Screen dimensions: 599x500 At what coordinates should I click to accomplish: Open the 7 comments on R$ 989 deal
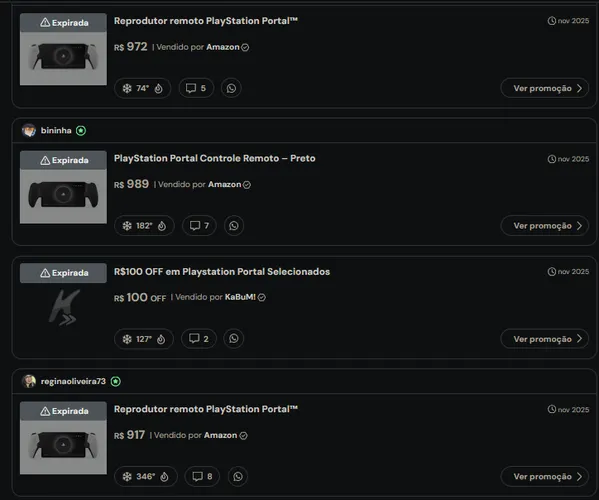tap(199, 226)
